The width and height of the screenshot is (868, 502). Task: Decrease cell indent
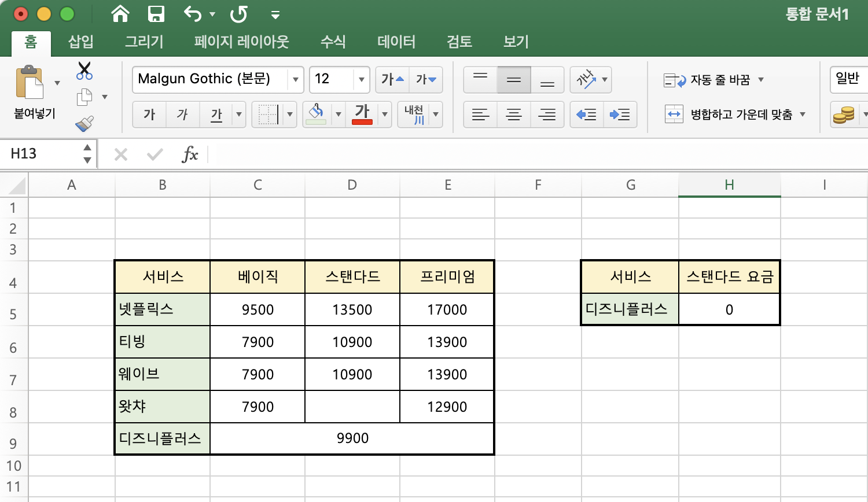[x=587, y=115]
